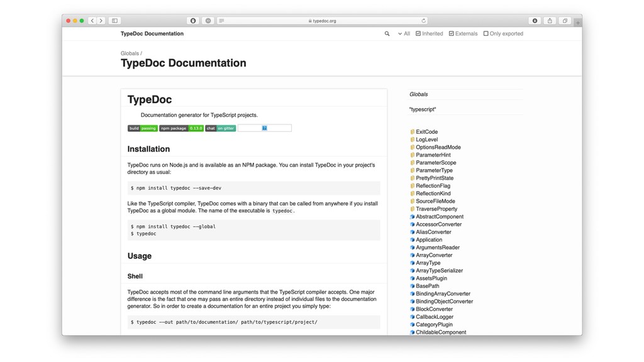This screenshot has height=362, width=644.
Task: Open the AccessorConverter class entry
Action: click(438, 224)
